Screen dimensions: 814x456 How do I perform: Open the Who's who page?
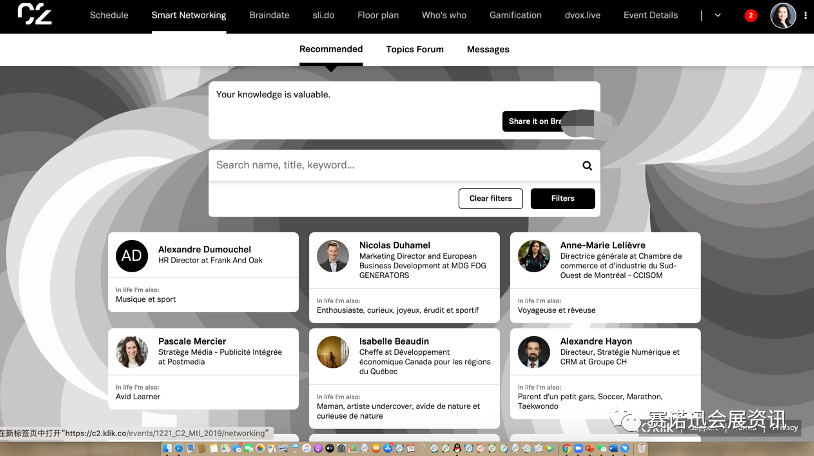tap(444, 15)
